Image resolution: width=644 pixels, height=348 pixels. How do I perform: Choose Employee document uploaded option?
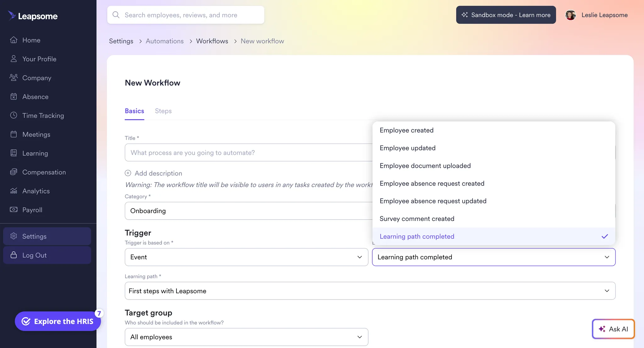tap(494, 166)
